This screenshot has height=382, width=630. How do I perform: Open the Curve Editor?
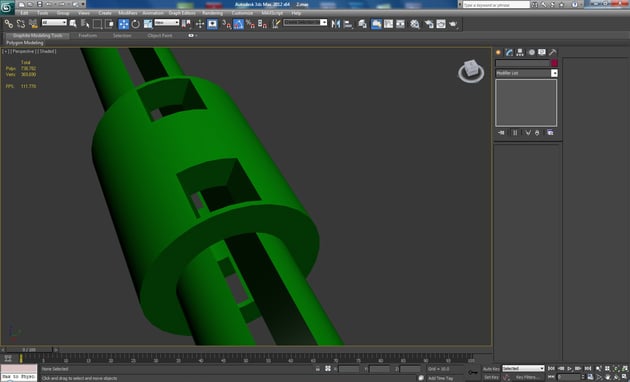[388, 24]
